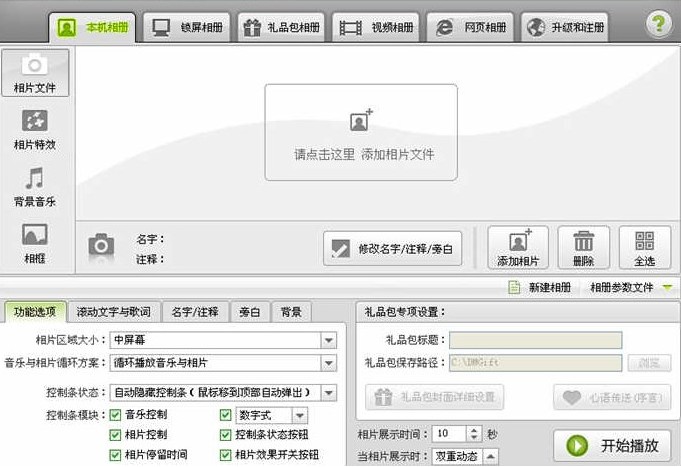Image resolution: width=681 pixels, height=467 pixels.
Task: Open the 相片特效 effects sidebar icon
Action: click(x=35, y=129)
